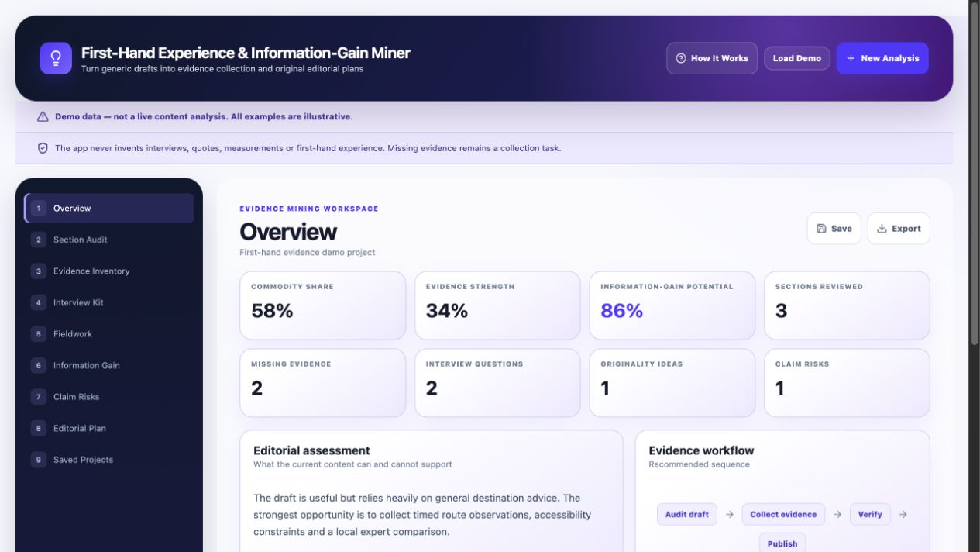Load the demo data
Viewport: 980px width, 552px height.
coord(797,58)
